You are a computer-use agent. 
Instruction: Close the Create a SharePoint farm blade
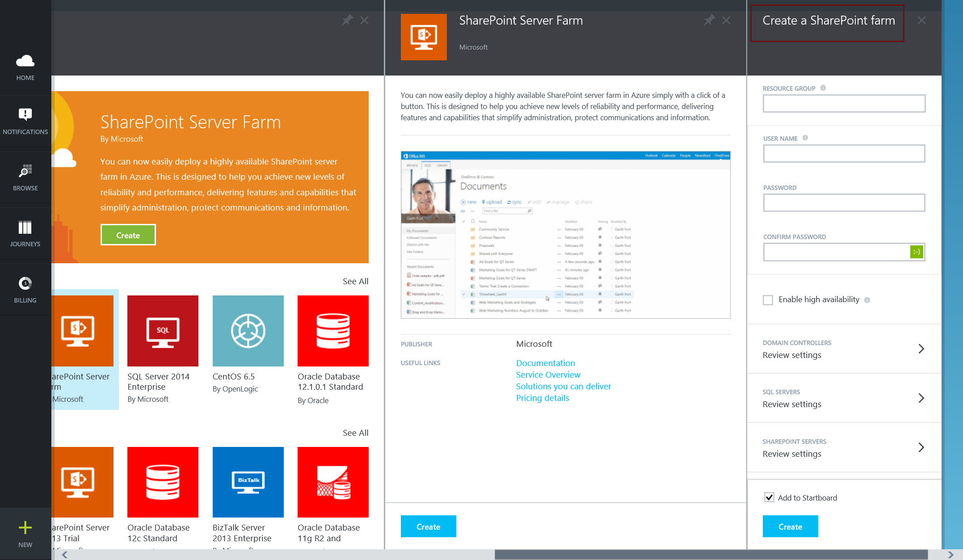pyautogui.click(x=921, y=20)
